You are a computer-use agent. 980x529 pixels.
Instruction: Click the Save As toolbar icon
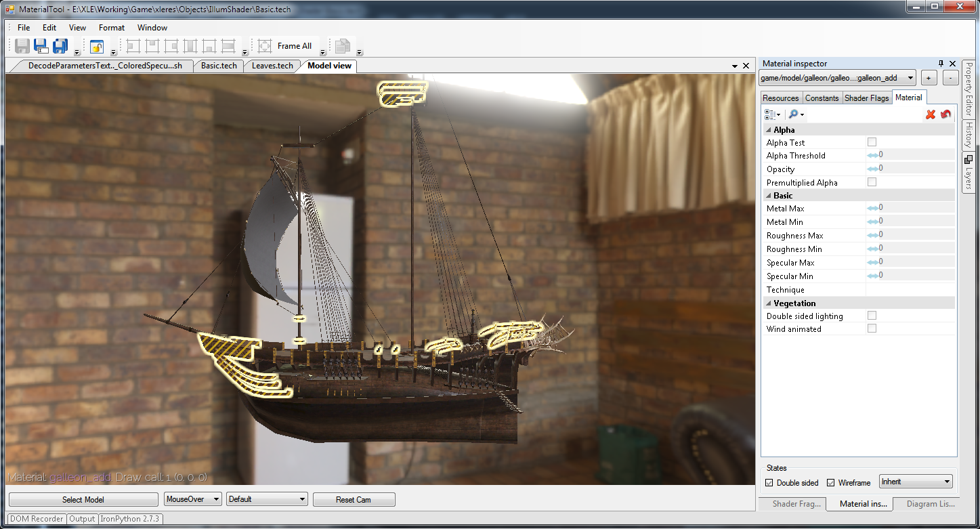41,46
